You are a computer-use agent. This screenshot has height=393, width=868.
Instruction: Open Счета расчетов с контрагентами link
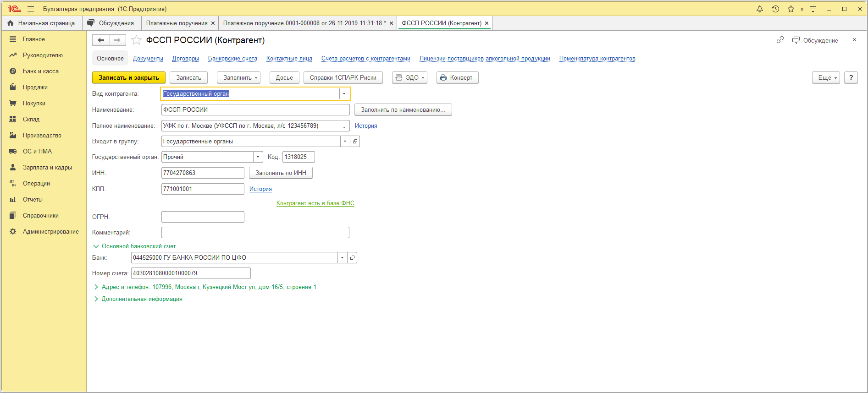click(365, 59)
